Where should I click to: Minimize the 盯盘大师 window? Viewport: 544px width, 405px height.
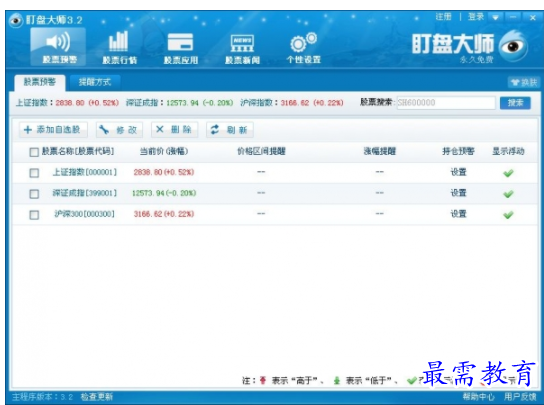(514, 17)
